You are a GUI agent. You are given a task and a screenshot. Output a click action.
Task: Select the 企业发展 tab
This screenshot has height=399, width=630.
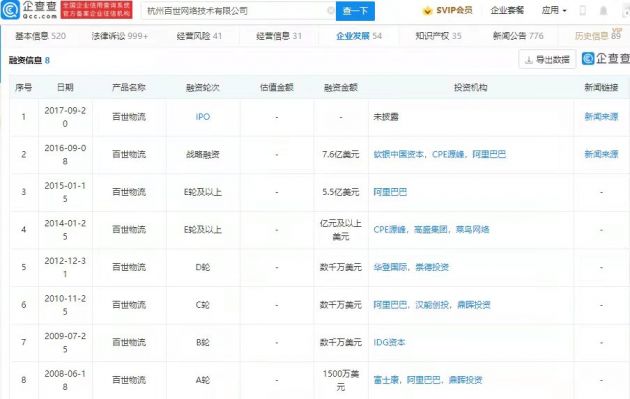tap(359, 36)
